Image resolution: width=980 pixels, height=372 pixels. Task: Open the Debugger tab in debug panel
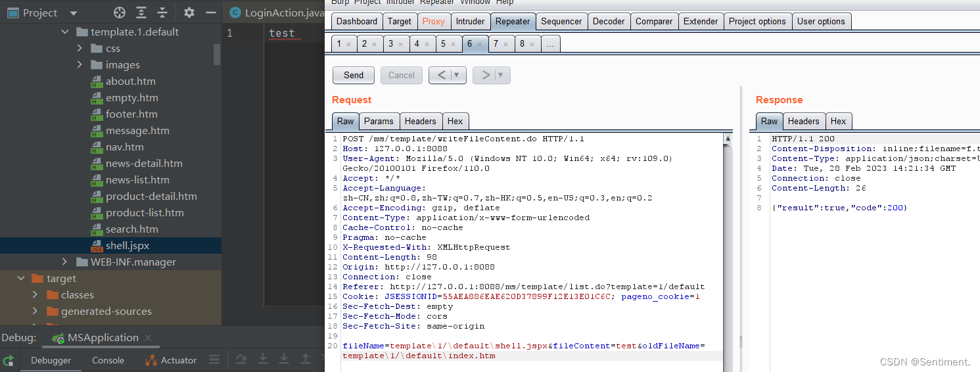(51, 360)
